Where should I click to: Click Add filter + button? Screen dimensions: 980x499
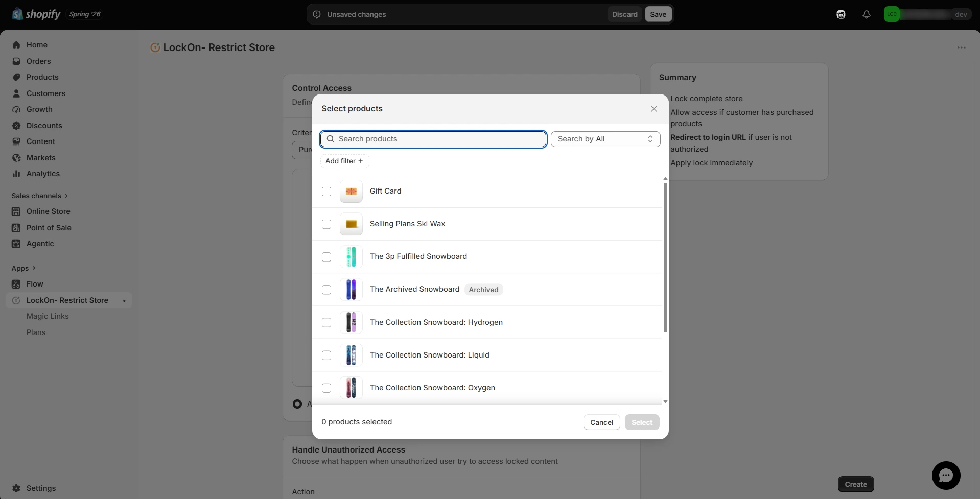(344, 161)
